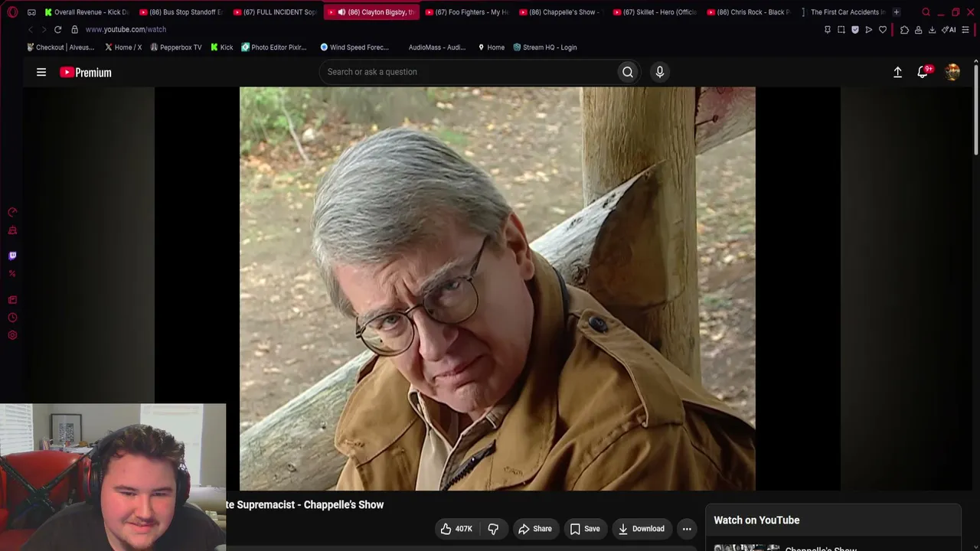Open the YouTube account avatar menu

tap(952, 72)
